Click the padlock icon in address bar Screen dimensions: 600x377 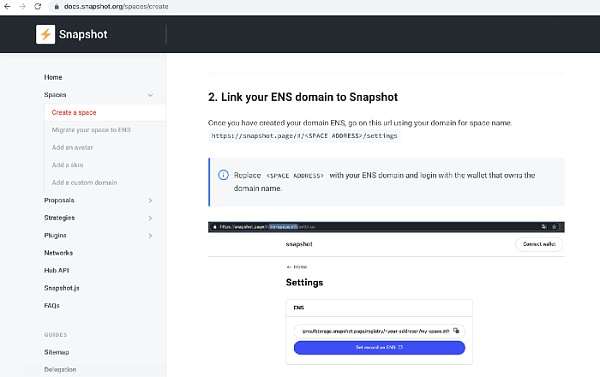pos(57,7)
